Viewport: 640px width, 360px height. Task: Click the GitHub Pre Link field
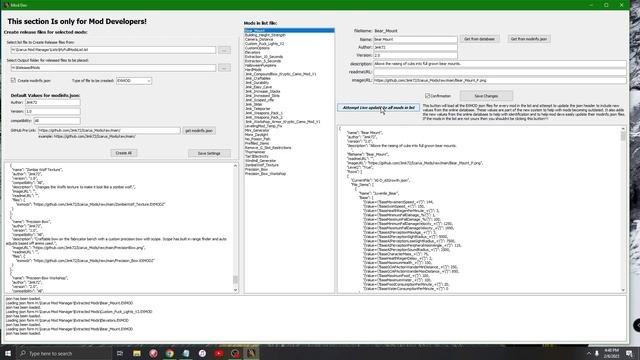109,130
